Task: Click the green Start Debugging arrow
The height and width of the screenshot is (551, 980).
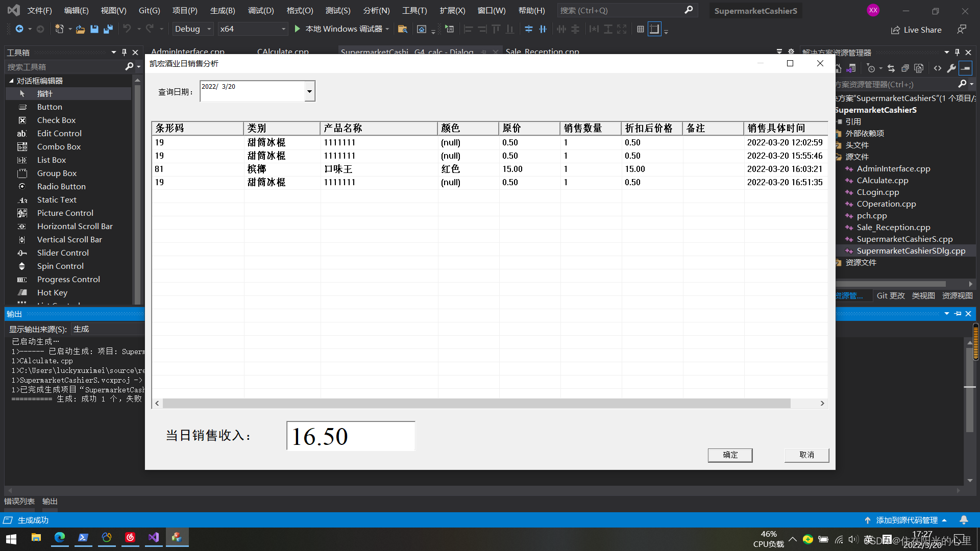Action: point(298,29)
